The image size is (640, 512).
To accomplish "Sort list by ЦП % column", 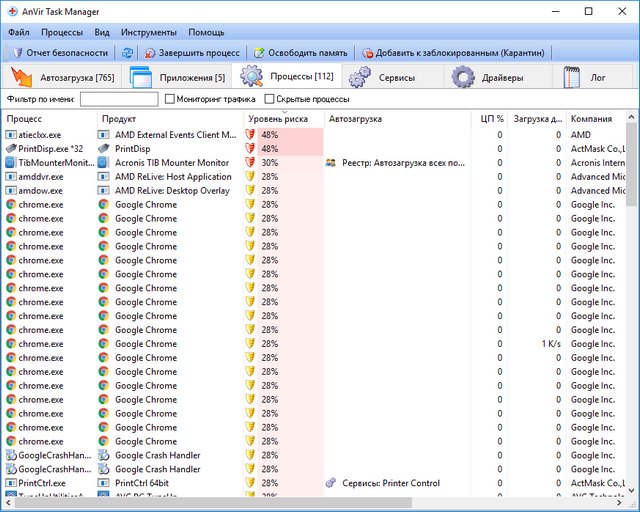I will point(492,119).
